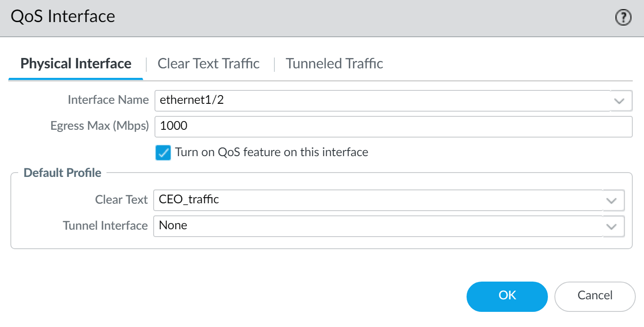The width and height of the screenshot is (644, 327).
Task: Select a different Clear Text profile than CEO_traffic
Action: click(612, 200)
